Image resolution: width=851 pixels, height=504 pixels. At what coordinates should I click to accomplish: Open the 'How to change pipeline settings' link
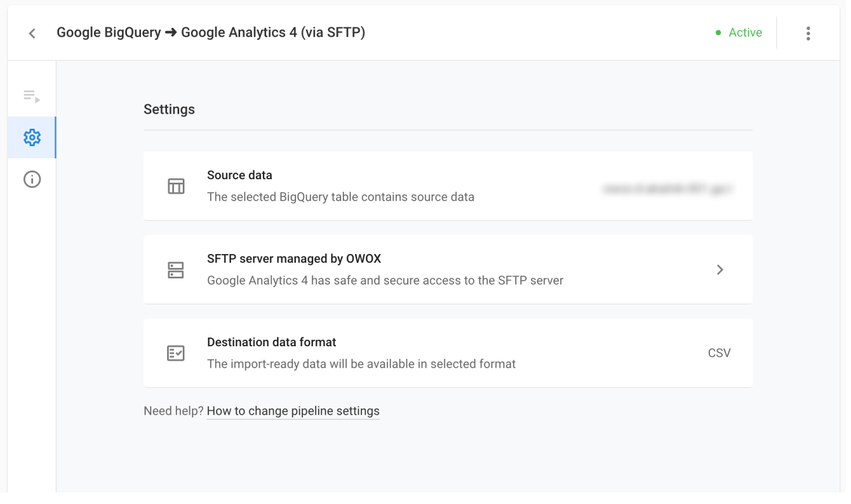293,411
